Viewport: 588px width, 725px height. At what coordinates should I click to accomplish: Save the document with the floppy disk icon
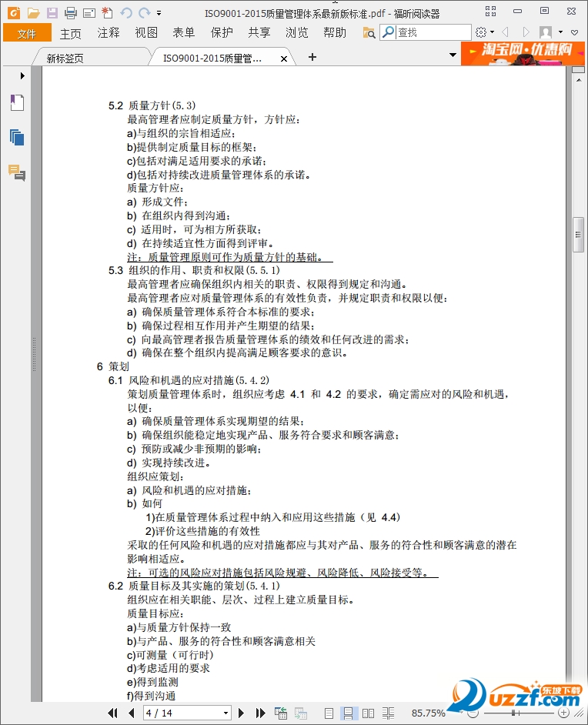[52, 13]
